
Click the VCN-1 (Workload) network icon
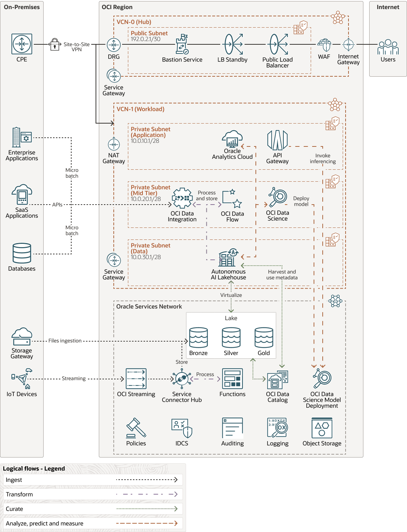[x=335, y=104]
